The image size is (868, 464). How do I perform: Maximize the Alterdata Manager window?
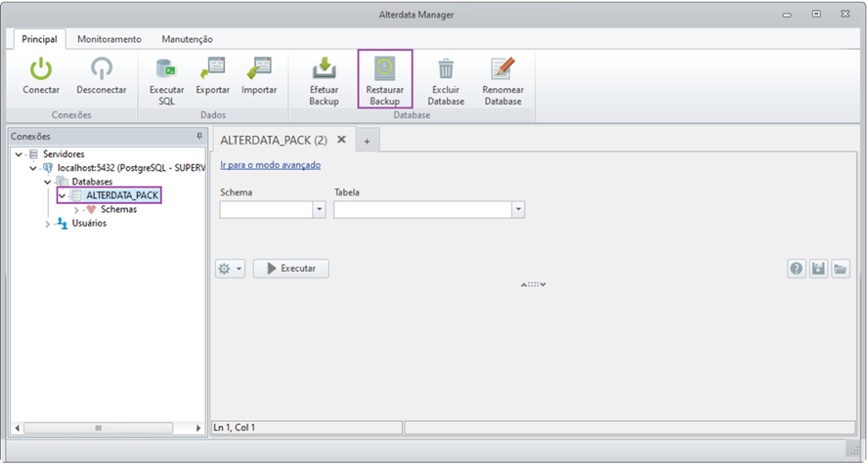click(x=816, y=15)
